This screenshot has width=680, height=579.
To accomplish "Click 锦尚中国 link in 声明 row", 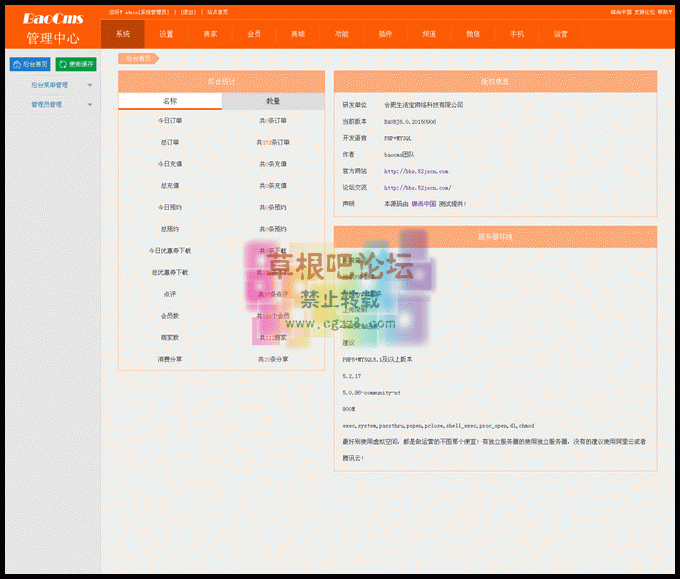I will (x=424, y=204).
